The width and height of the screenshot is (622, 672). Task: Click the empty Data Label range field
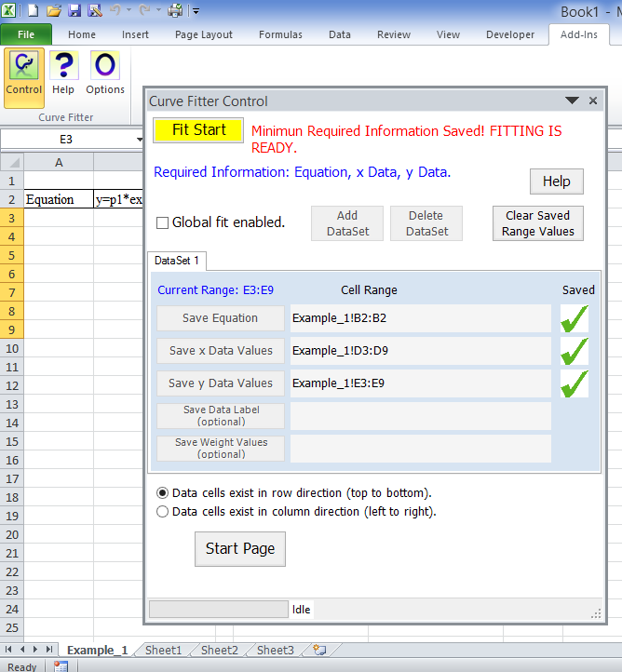click(x=421, y=416)
